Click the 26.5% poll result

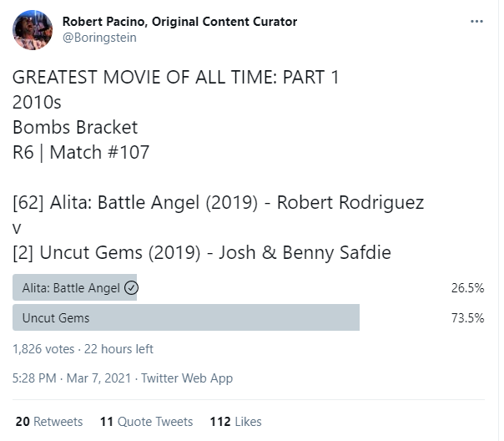467,288
